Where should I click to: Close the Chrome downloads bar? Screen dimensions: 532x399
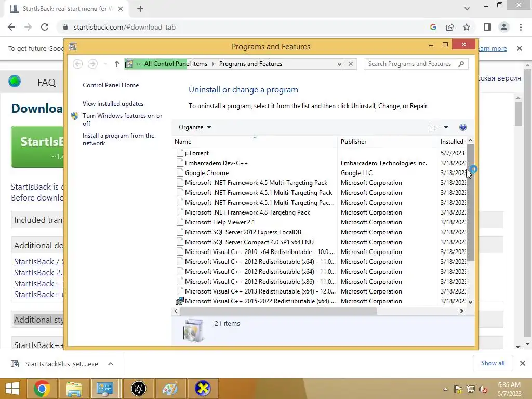[x=523, y=363]
